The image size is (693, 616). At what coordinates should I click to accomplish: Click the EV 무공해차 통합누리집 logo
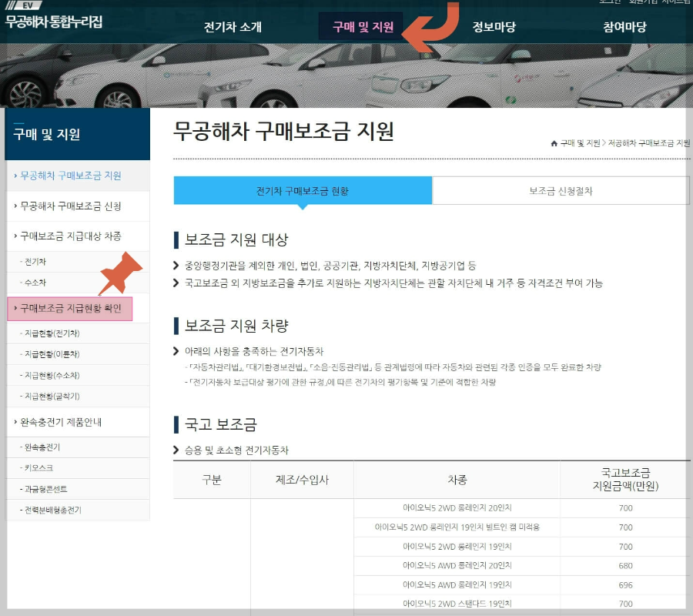click(54, 17)
